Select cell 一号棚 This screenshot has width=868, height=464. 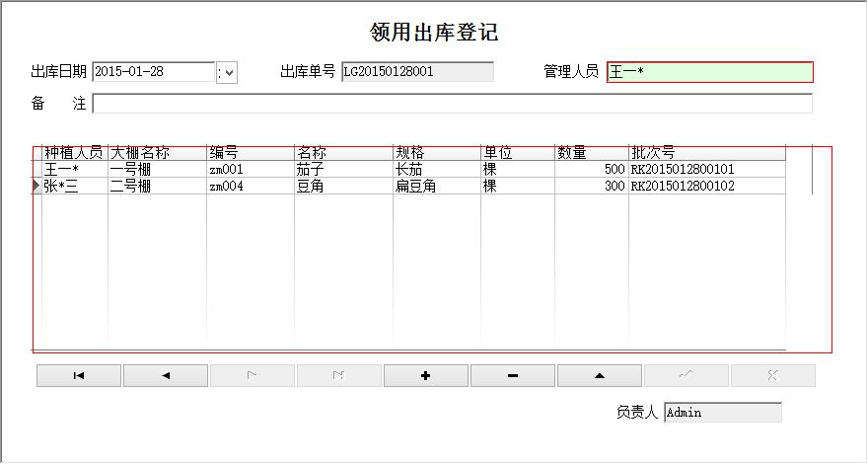(x=157, y=169)
